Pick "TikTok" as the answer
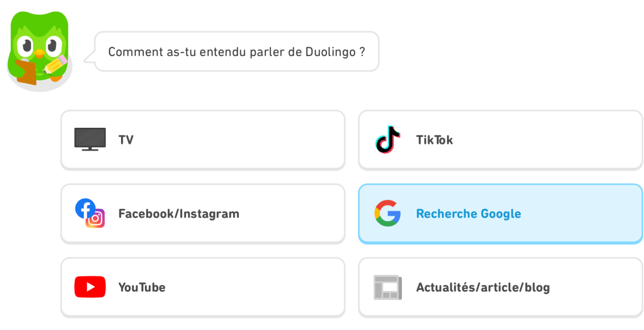The height and width of the screenshot is (330, 644). tap(435, 140)
